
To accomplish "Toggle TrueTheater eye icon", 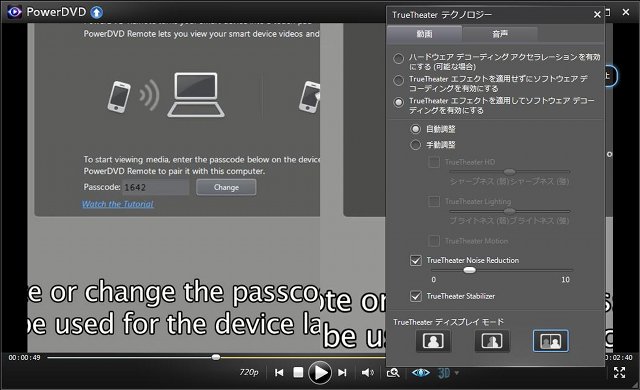I will 420,372.
